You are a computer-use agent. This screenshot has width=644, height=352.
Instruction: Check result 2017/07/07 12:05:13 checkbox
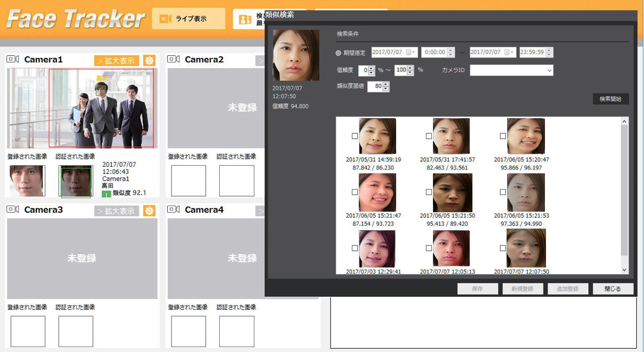point(429,249)
